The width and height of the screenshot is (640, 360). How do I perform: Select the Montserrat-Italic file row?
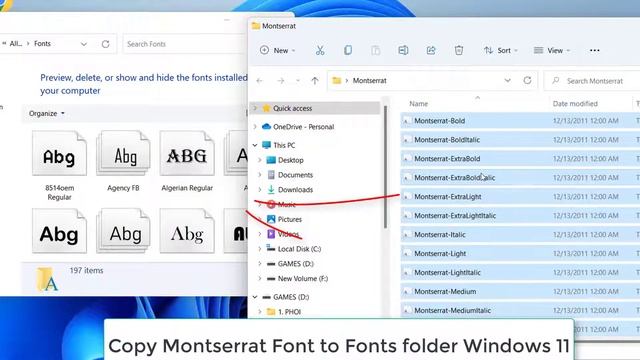pyautogui.click(x=520, y=235)
